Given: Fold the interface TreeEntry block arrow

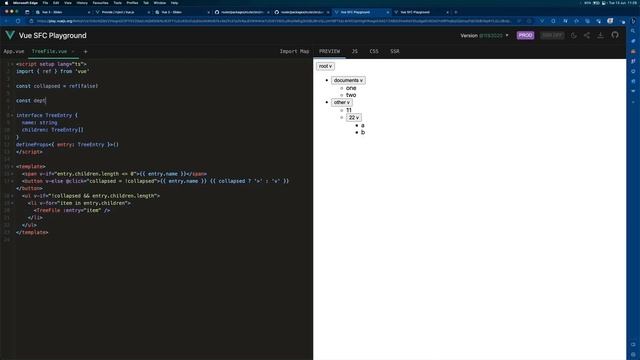Looking at the screenshot, I should point(12,116).
